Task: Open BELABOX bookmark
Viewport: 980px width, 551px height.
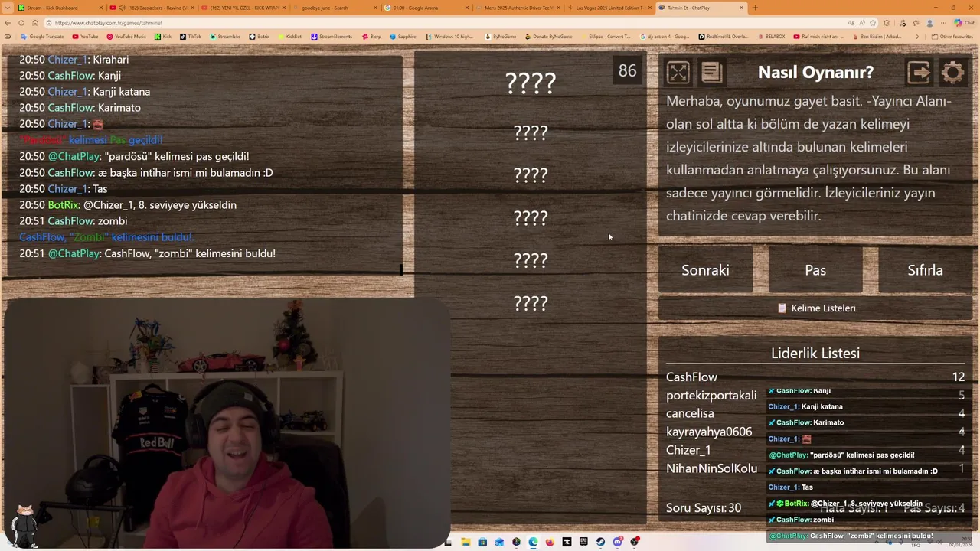Action: point(772,37)
